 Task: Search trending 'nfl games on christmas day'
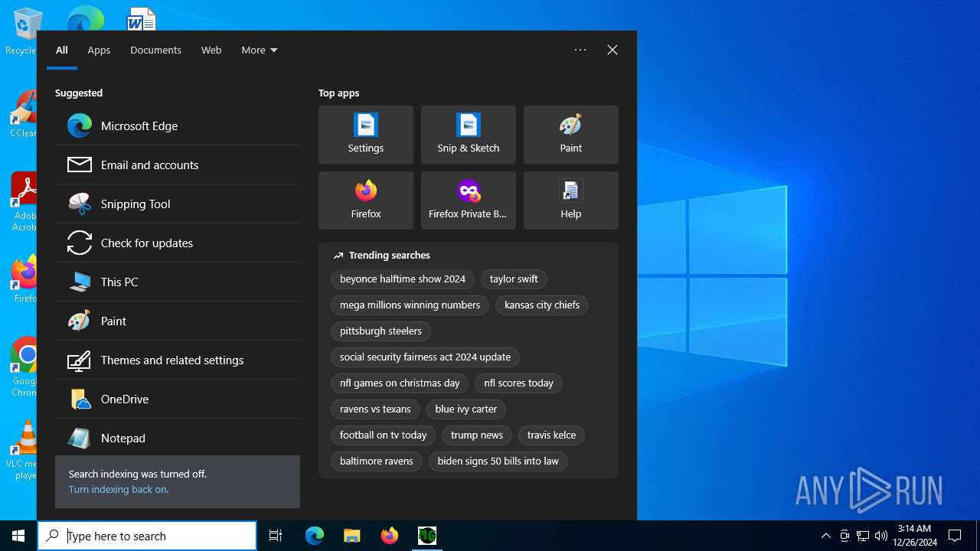(400, 383)
